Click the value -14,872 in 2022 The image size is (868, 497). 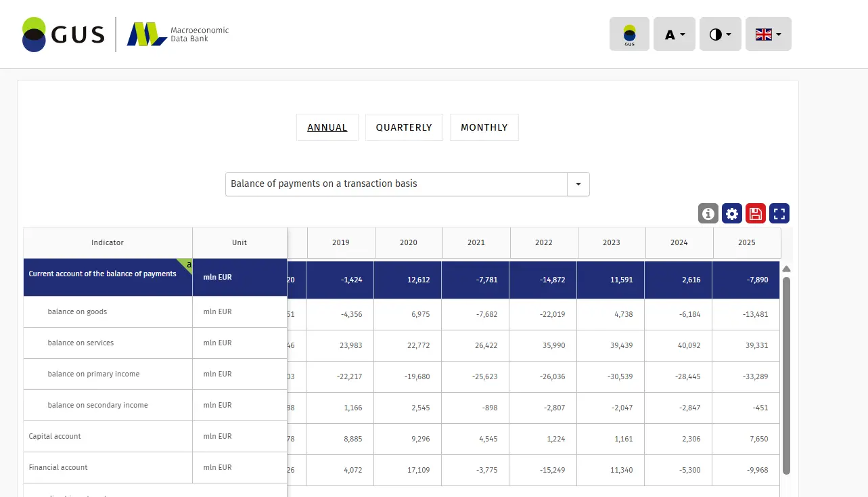click(553, 279)
